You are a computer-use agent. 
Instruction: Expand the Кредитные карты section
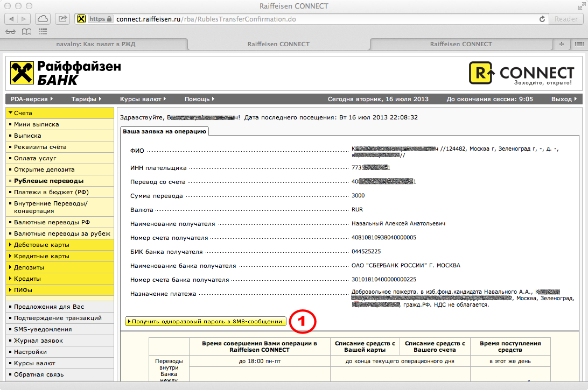coord(60,256)
